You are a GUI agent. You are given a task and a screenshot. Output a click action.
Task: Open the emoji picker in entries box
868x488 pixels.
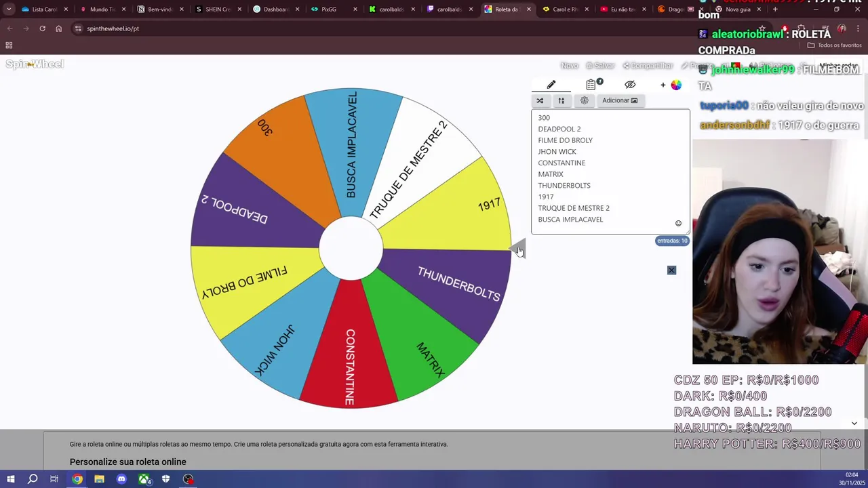point(678,224)
